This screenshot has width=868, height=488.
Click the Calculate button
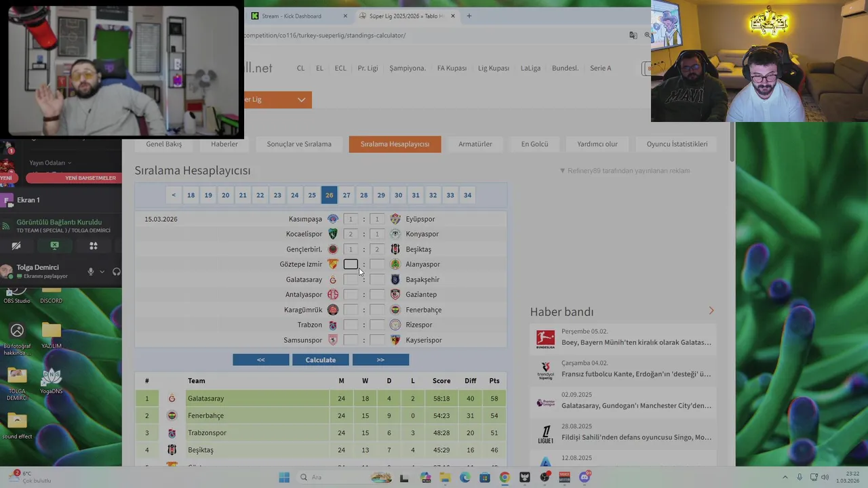coord(321,360)
